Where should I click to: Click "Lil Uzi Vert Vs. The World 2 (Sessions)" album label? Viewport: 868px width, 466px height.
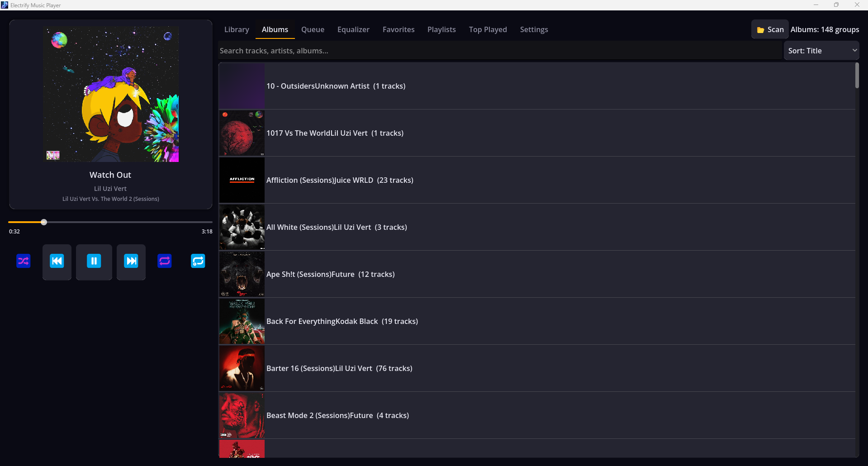[111, 199]
